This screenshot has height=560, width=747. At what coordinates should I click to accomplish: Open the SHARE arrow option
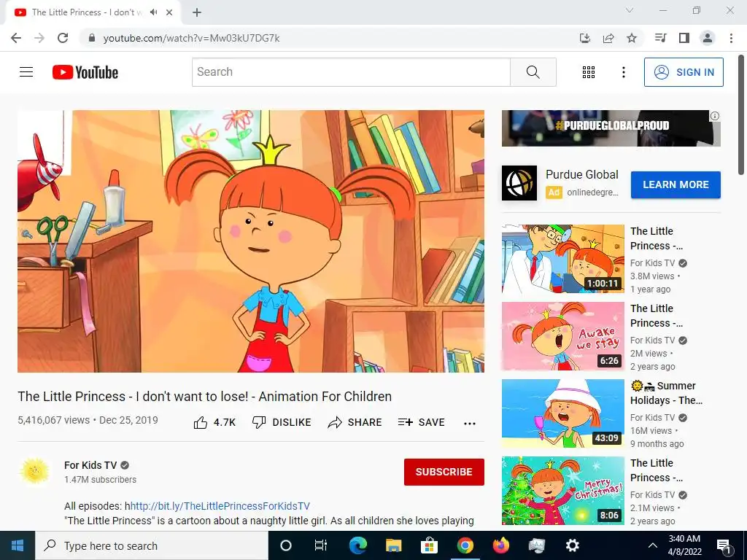355,422
